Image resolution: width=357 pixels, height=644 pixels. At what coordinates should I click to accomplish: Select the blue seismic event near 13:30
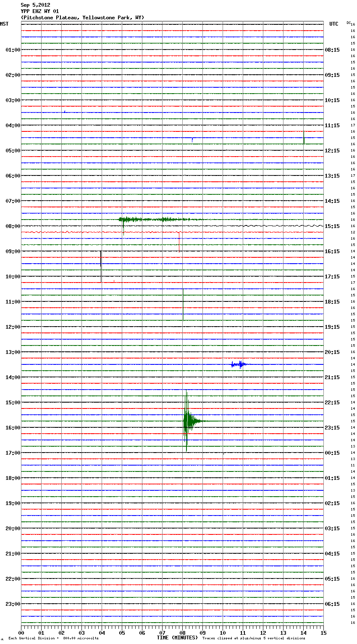coord(239,364)
